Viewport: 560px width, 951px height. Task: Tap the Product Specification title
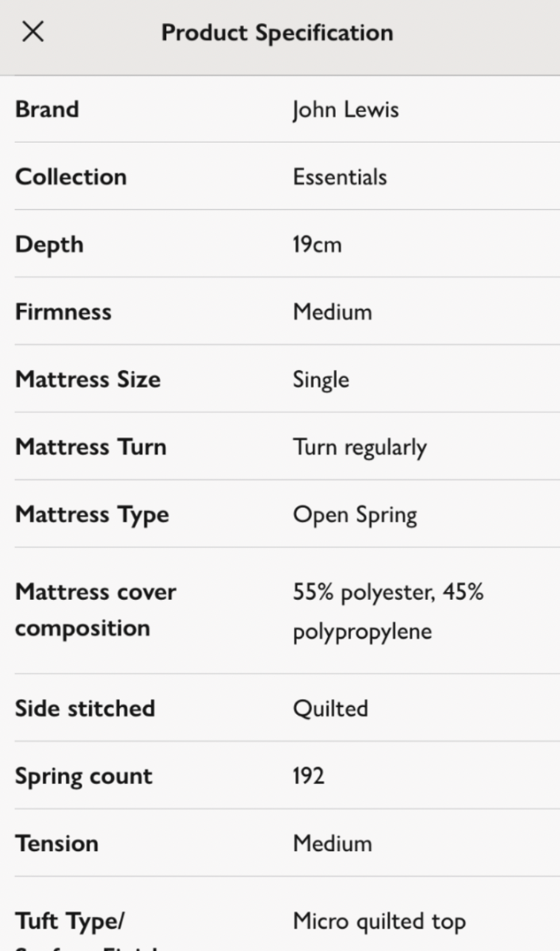(277, 32)
